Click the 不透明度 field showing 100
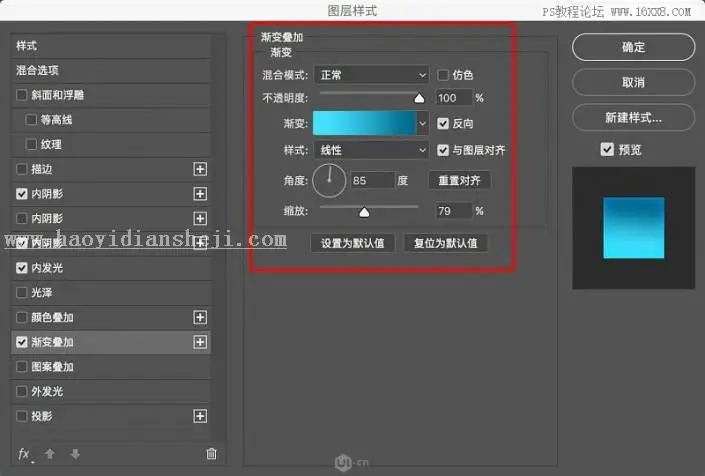Screen dimensions: 705x476 (454, 98)
